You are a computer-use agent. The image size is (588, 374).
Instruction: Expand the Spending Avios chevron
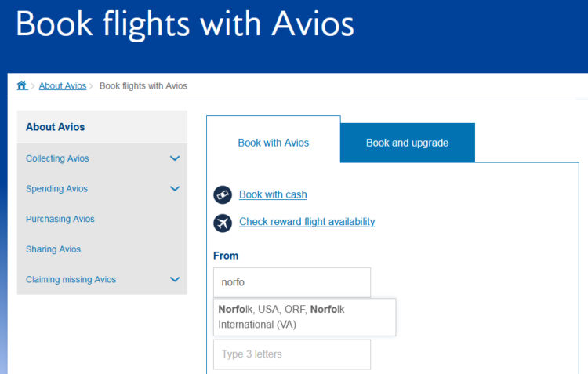[x=175, y=188]
